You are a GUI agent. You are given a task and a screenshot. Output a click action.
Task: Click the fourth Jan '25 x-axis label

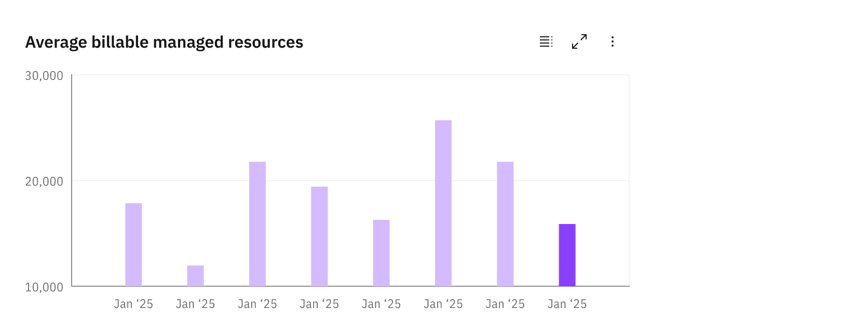[319, 304]
